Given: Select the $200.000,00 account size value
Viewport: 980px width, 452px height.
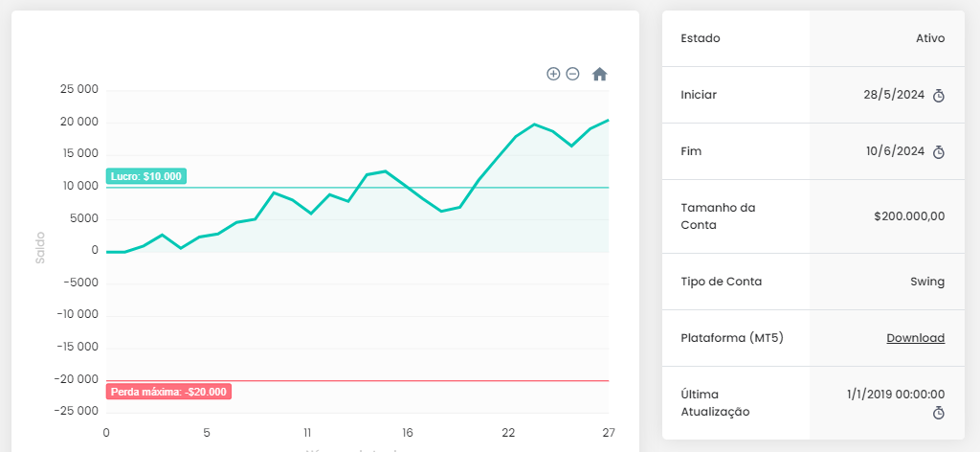Looking at the screenshot, I should pyautogui.click(x=908, y=216).
